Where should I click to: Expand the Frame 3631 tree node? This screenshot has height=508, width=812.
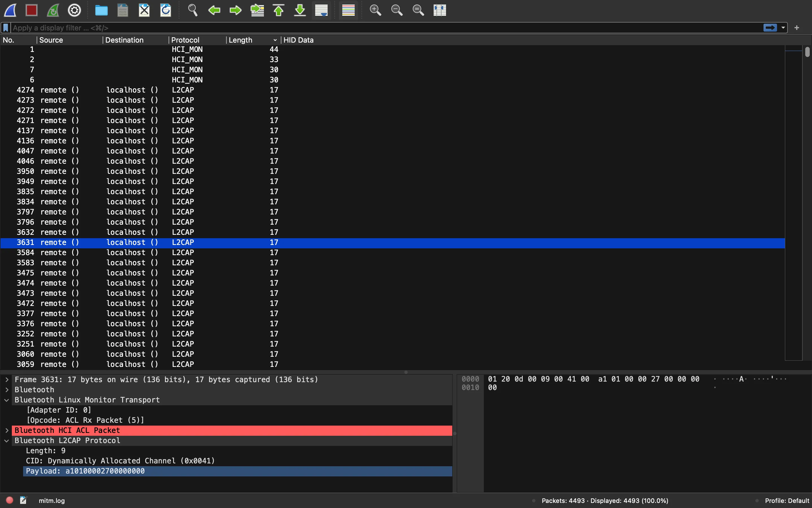(x=7, y=380)
